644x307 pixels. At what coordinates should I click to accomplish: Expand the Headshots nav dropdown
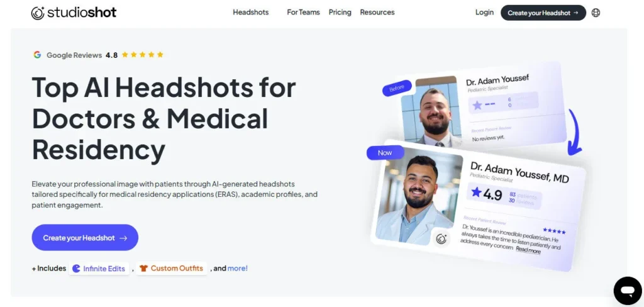point(250,13)
